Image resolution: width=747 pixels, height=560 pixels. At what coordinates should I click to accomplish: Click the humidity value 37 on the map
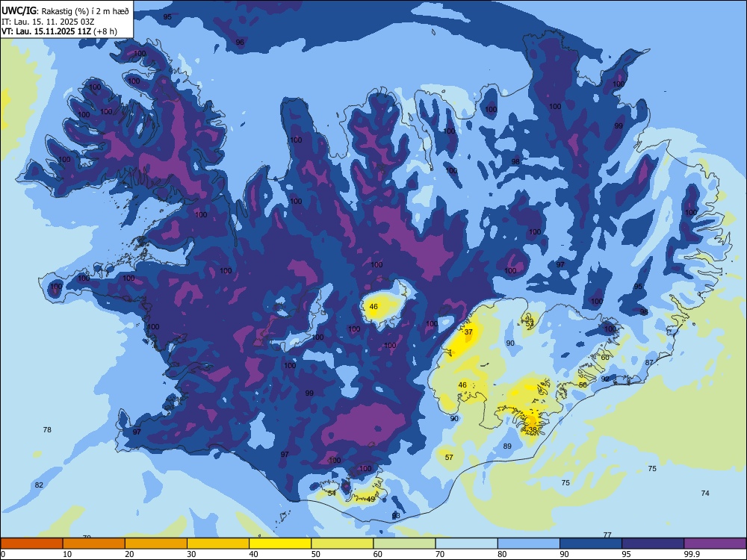[468, 332]
